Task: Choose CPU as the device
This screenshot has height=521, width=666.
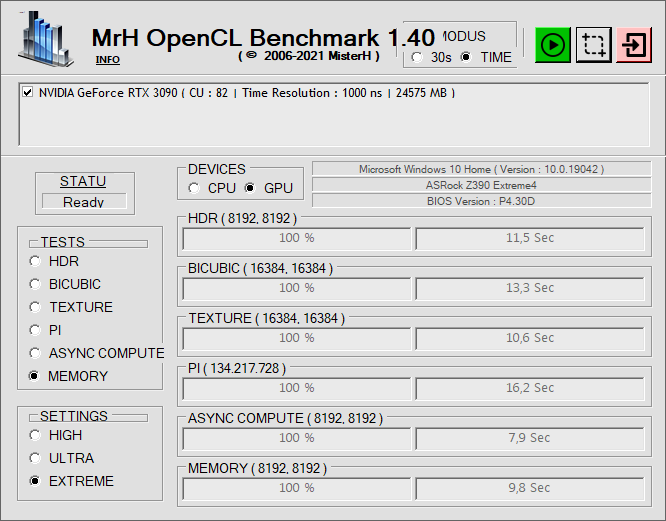Action: click(x=194, y=188)
